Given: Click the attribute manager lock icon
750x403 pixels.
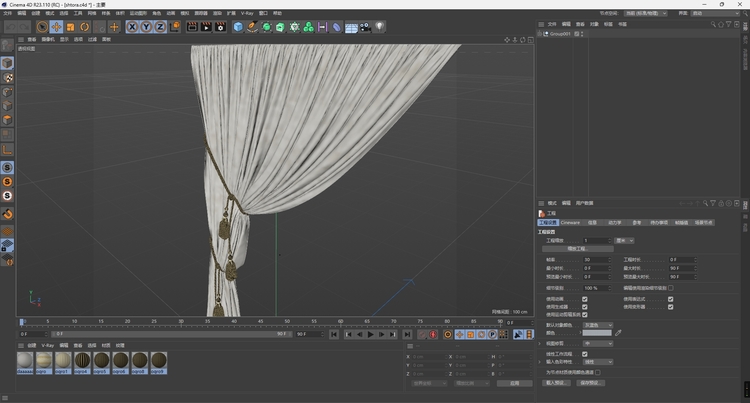Looking at the screenshot, I should [721, 203].
